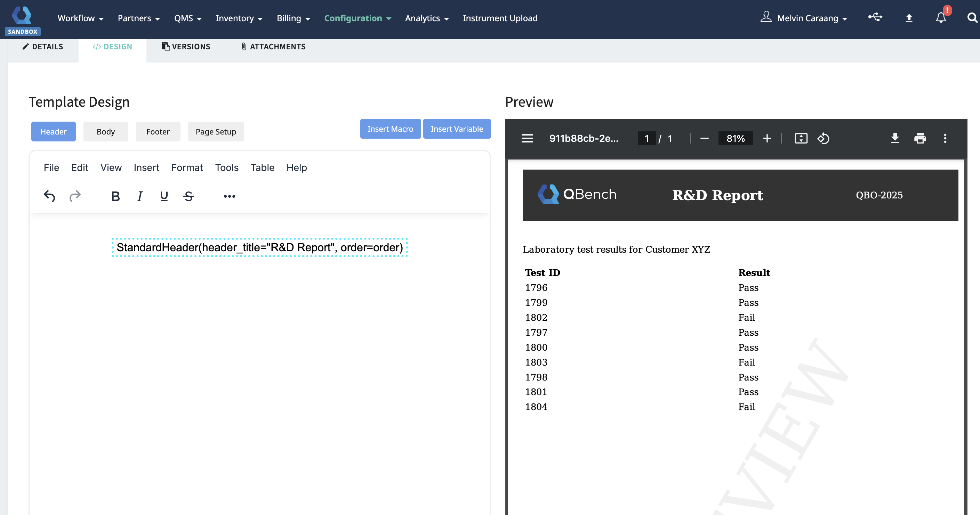The image size is (980, 515).
Task: Open the PDF sidebar hamburger menu
Action: (x=527, y=138)
